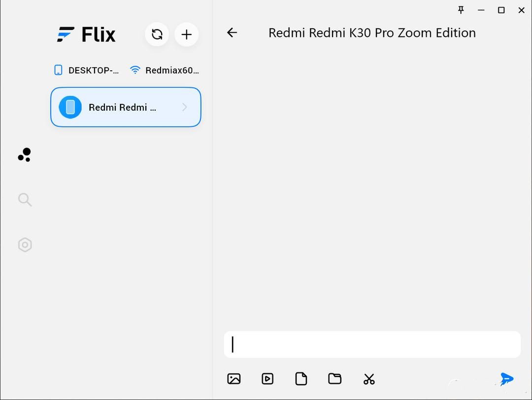This screenshot has width=532, height=400.
Task: Go back with the left arrow
Action: click(232, 32)
